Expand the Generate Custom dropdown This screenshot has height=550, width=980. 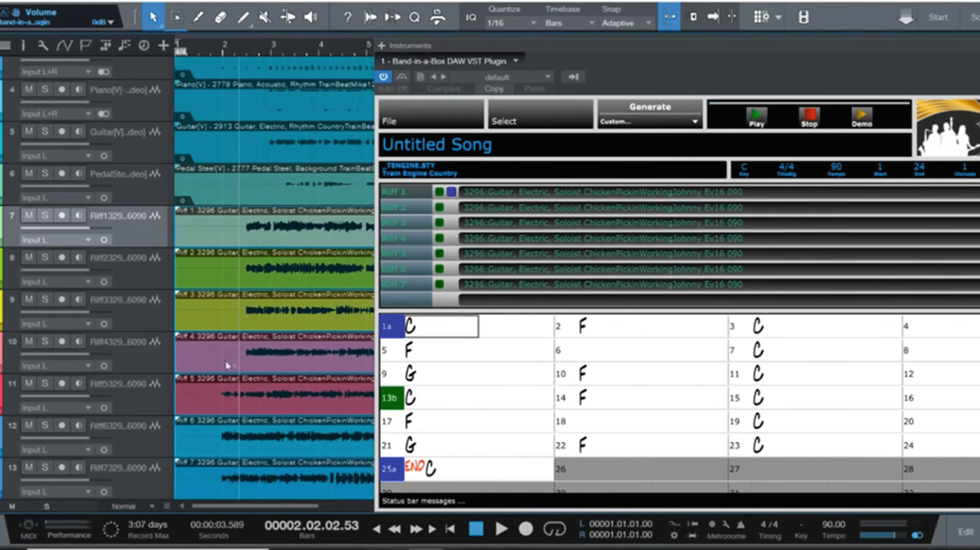pyautogui.click(x=650, y=122)
